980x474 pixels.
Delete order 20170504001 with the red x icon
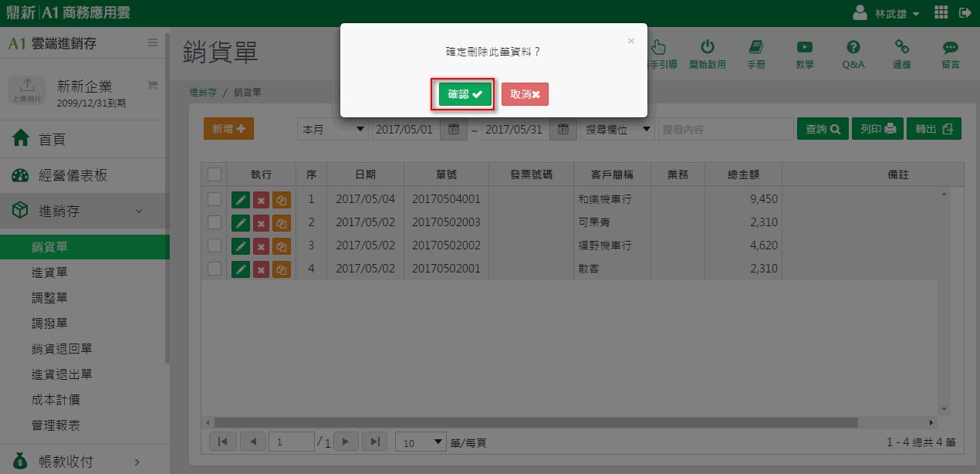tap(262, 200)
